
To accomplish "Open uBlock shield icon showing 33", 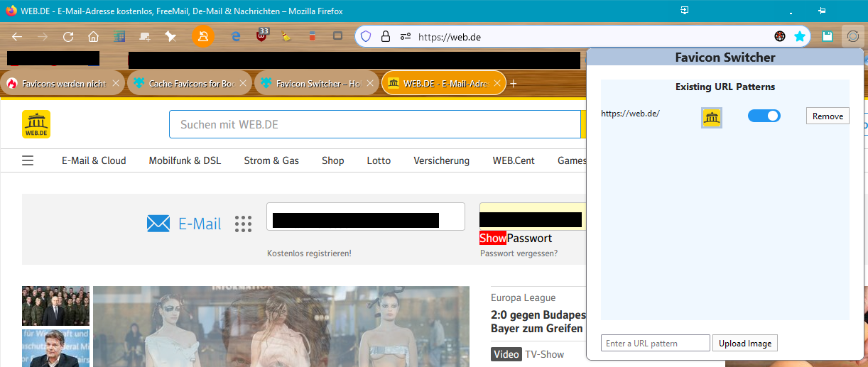I will point(262,35).
